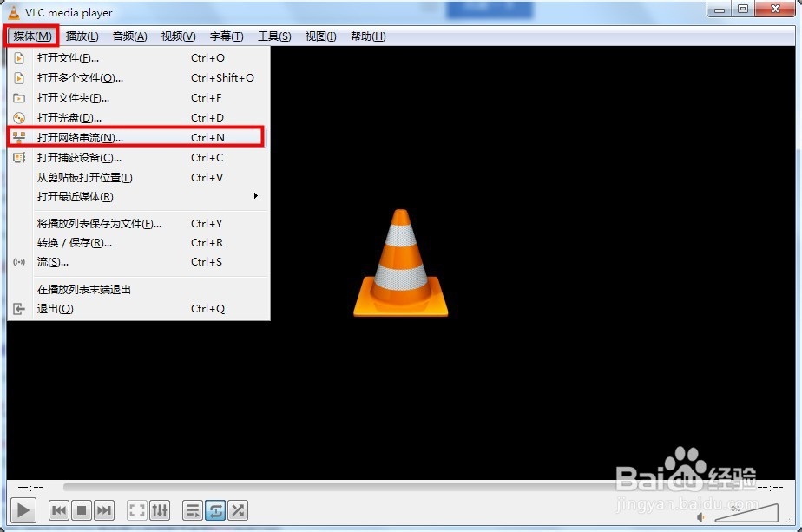This screenshot has width=802, height=532.
Task: Open the 音频(A) menu
Action: tap(130, 36)
